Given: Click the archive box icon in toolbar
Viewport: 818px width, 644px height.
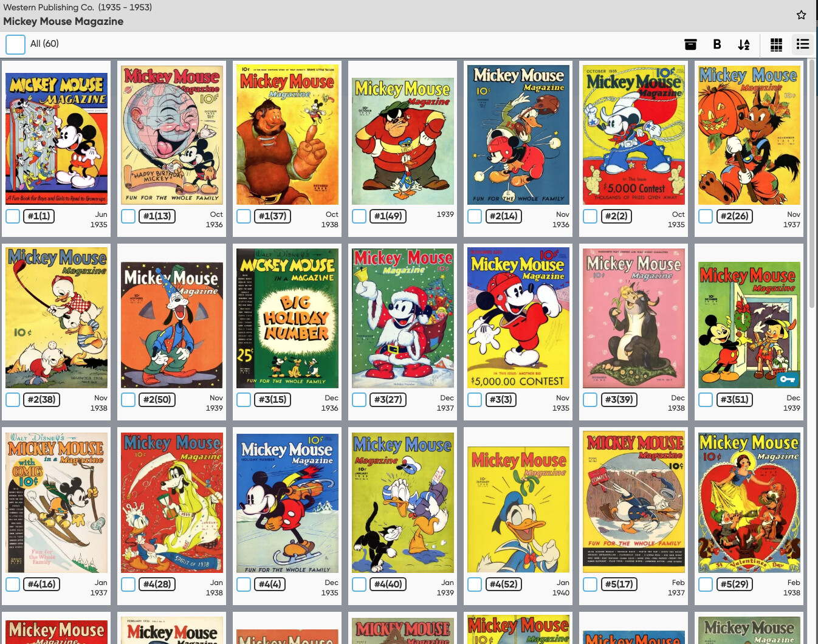Looking at the screenshot, I should pyautogui.click(x=690, y=44).
